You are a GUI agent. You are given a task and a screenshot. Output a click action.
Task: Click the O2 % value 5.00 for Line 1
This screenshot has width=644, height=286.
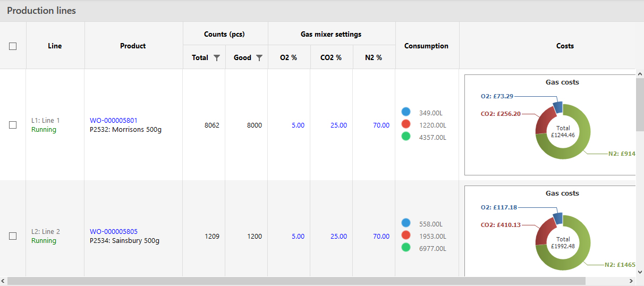(x=298, y=125)
